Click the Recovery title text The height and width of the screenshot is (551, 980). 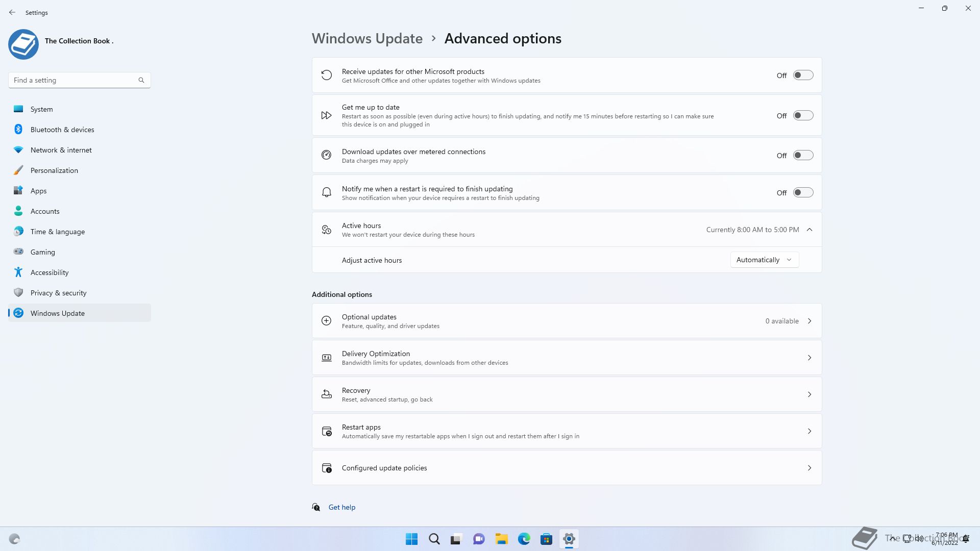point(356,390)
